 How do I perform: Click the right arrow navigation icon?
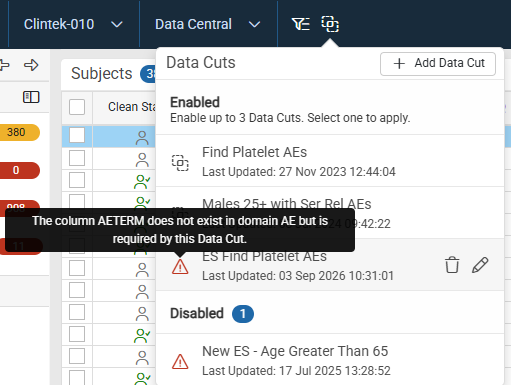click(31, 65)
